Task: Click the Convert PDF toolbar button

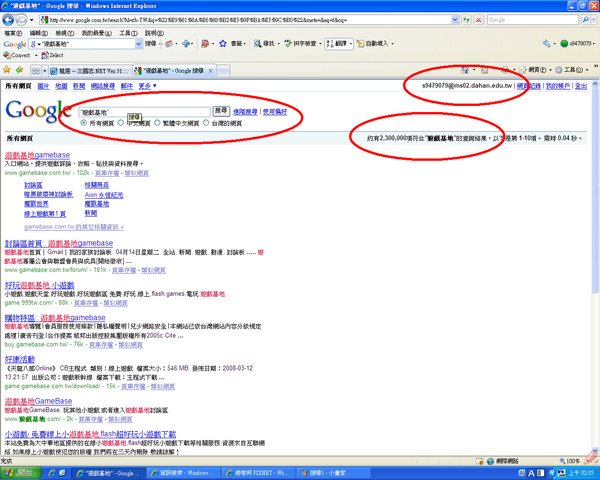Action: pos(16,55)
